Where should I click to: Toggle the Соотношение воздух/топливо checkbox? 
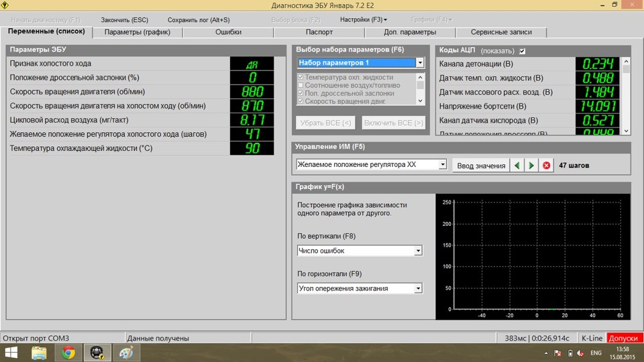coord(300,86)
